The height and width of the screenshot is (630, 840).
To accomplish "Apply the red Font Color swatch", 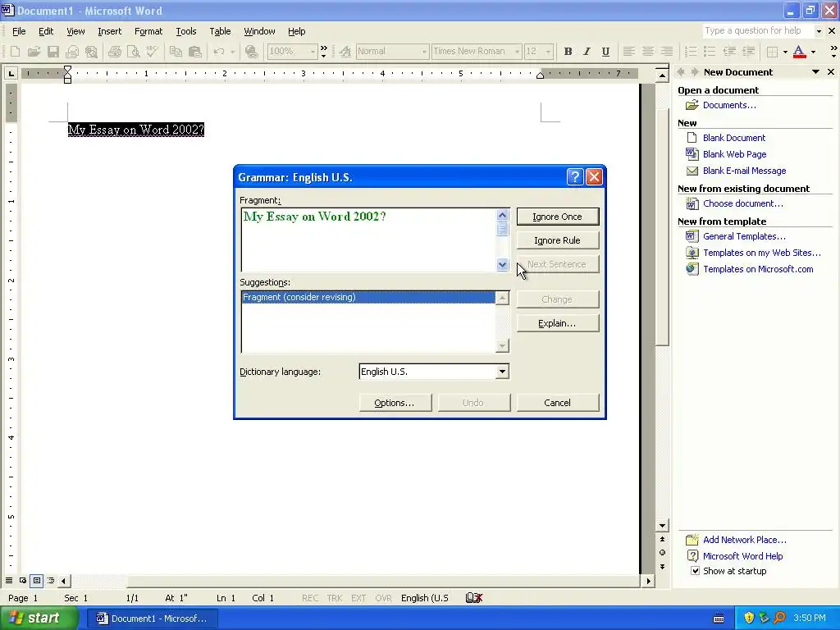I will click(x=799, y=52).
